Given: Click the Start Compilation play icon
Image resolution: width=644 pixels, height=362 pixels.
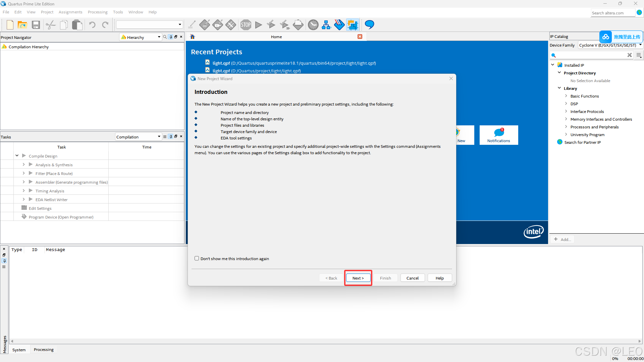Looking at the screenshot, I should (x=259, y=25).
